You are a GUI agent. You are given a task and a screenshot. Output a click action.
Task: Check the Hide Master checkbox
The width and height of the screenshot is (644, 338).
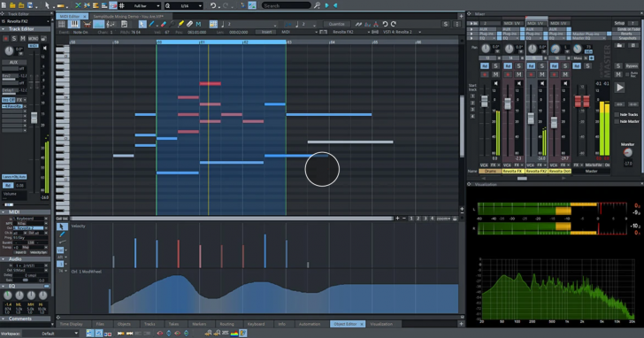click(617, 121)
